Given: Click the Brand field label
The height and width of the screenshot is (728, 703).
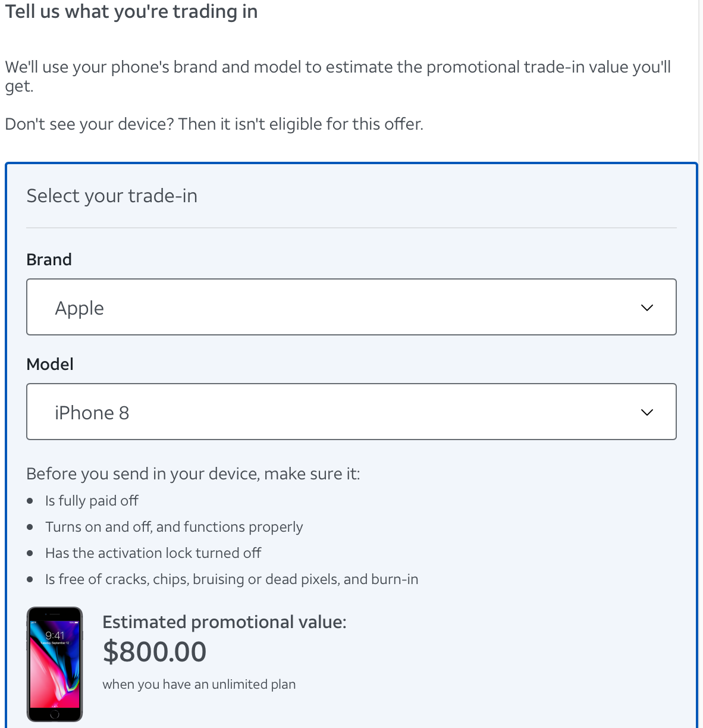Looking at the screenshot, I should click(49, 259).
